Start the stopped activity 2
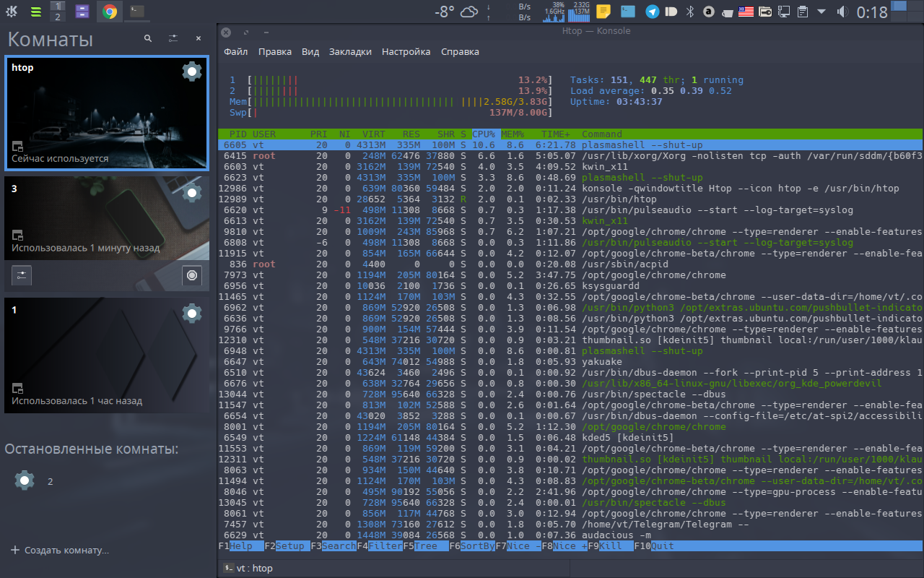Screen dimensions: 924x578 coord(25,480)
